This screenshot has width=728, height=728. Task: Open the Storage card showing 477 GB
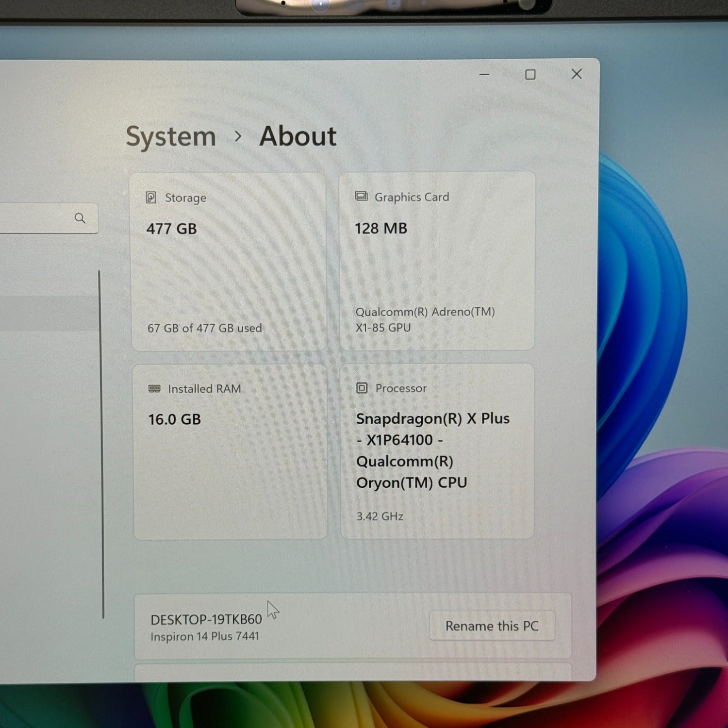pyautogui.click(x=229, y=262)
